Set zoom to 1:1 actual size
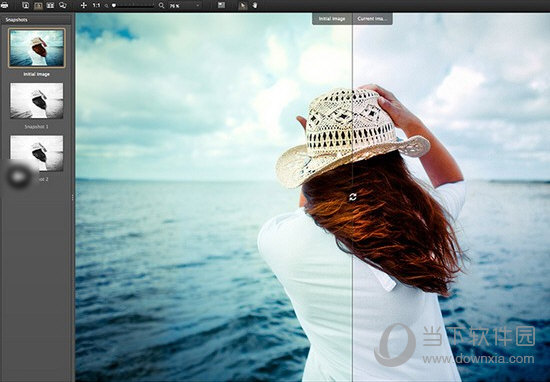The width and height of the screenshot is (550, 382). (96, 5)
